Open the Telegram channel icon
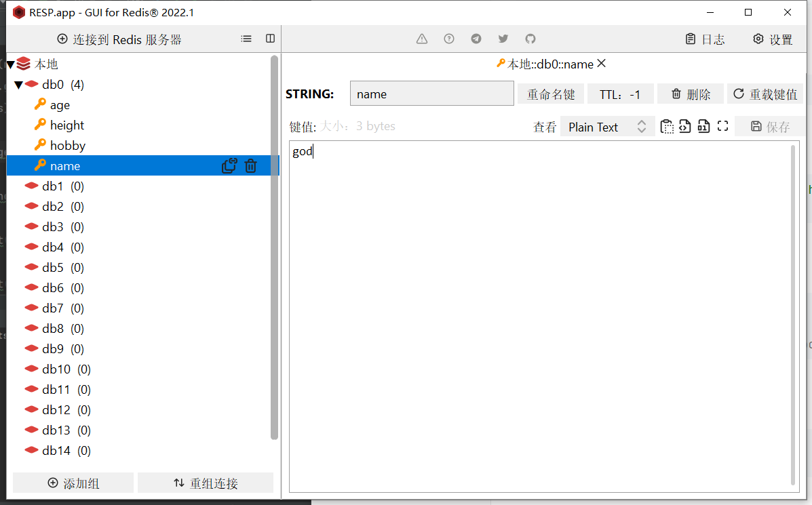 coord(476,39)
